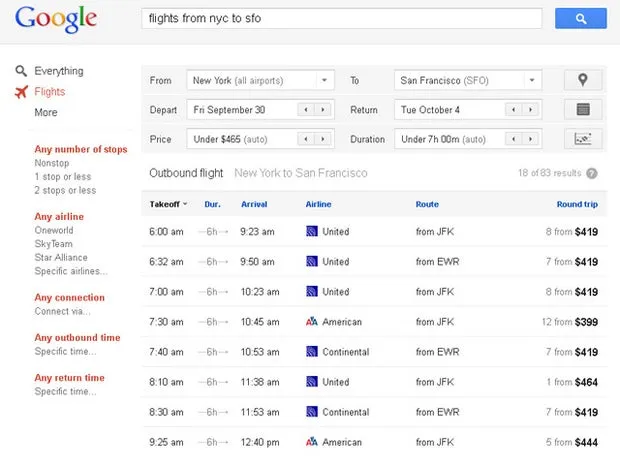Select Any connection filter
The height and width of the screenshot is (465, 620).
70,297
